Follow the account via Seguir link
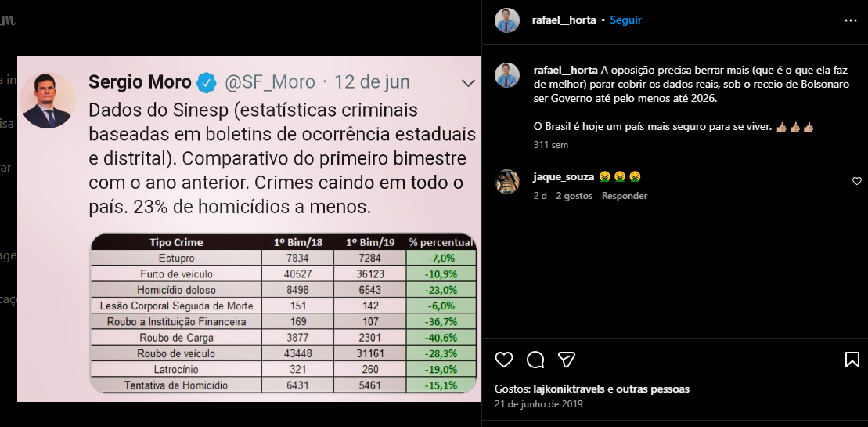Screen dimensions: 868x427 (x=625, y=20)
